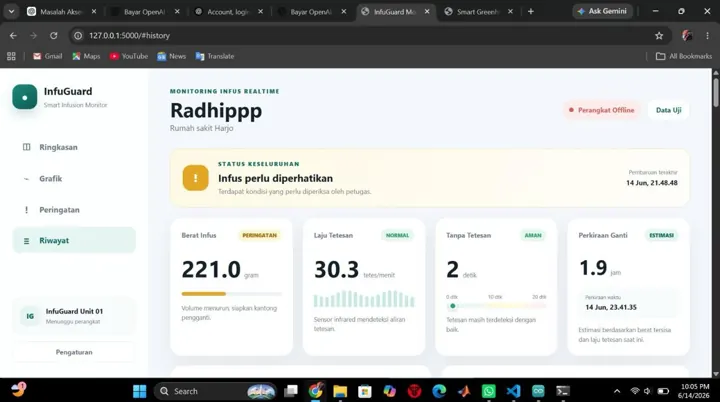720x402 pixels.
Task: Click the Ask Gemini button
Action: pos(602,11)
